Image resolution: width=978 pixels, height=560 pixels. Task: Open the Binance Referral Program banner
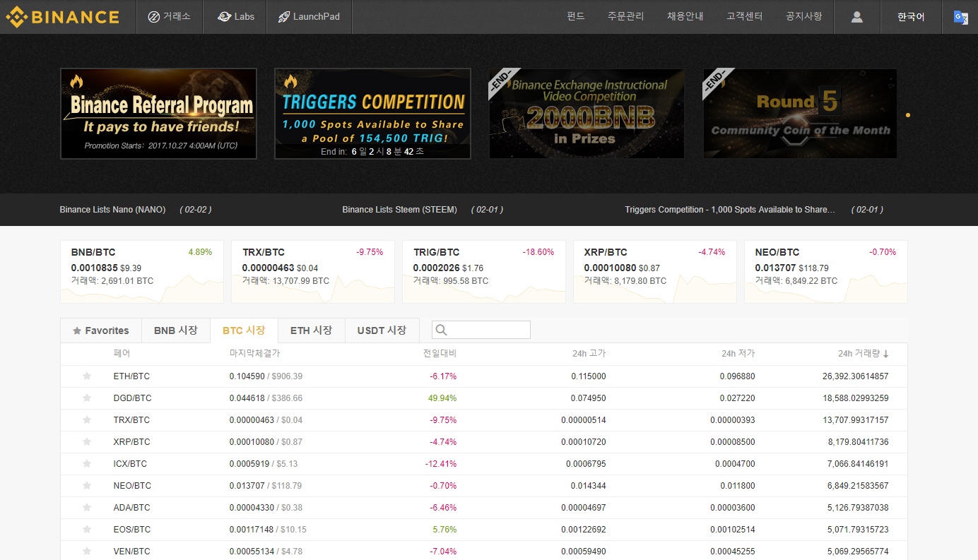(158, 114)
